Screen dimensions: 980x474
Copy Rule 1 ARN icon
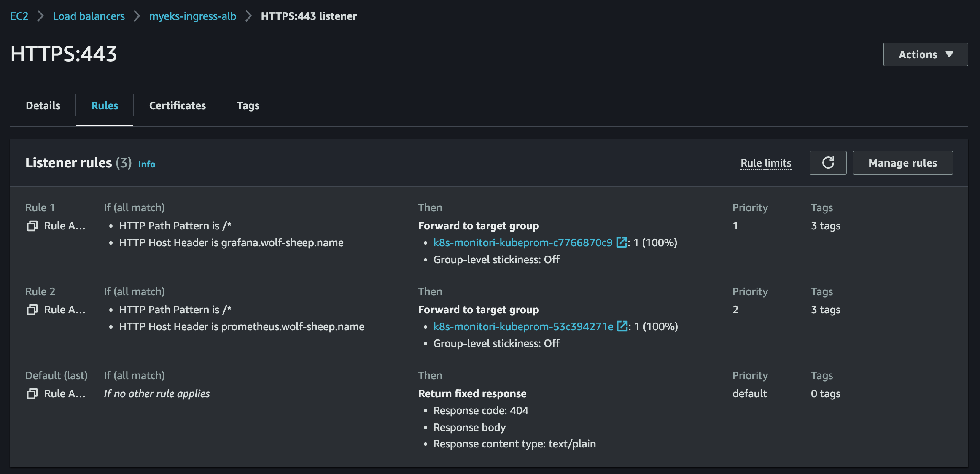click(x=32, y=226)
